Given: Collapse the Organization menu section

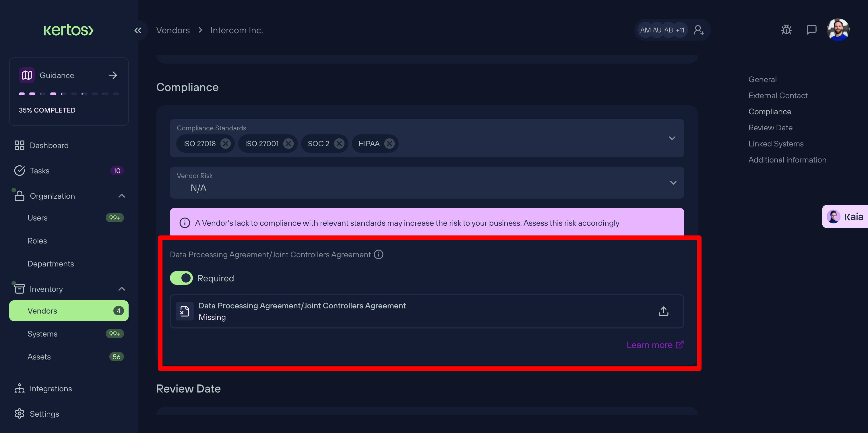Looking at the screenshot, I should [x=122, y=196].
